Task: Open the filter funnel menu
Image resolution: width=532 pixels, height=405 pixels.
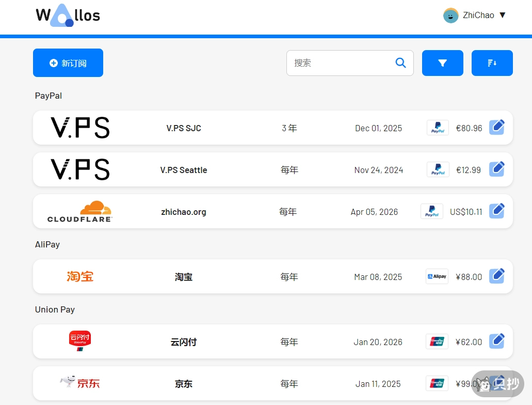Action: click(442, 63)
